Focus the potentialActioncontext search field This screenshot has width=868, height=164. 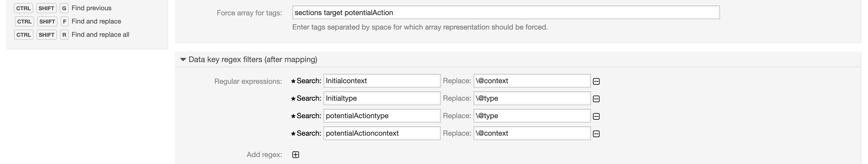click(x=382, y=133)
